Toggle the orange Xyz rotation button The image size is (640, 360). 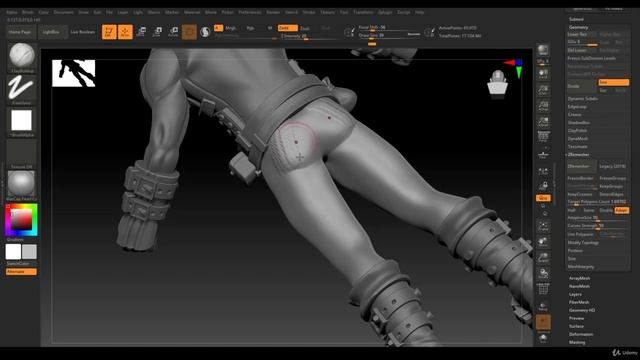(543, 198)
